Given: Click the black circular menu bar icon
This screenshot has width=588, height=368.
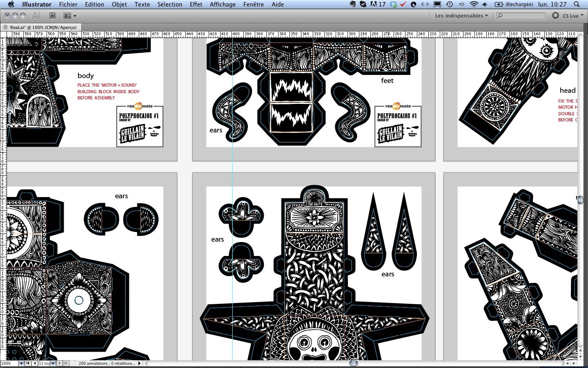Looking at the screenshot, I should click(x=414, y=4).
